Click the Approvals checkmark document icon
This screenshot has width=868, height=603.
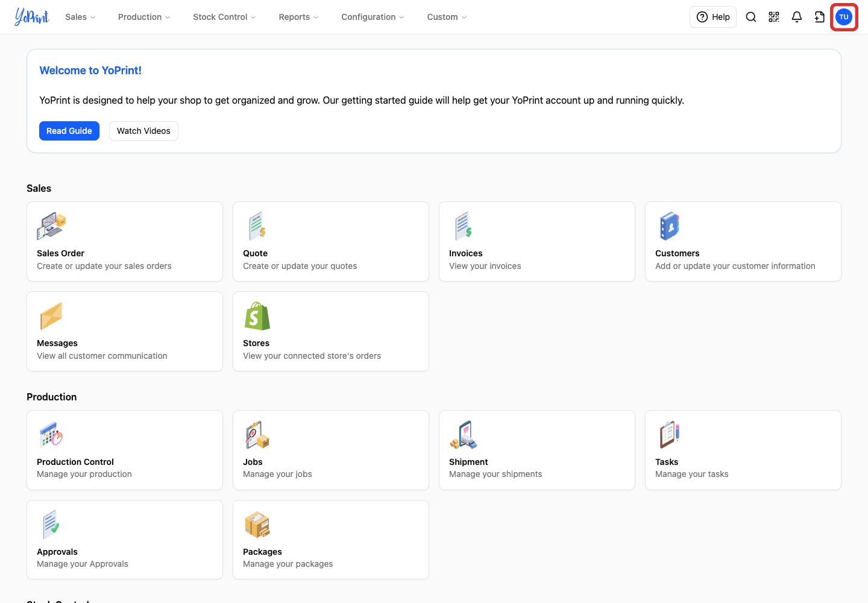pos(51,525)
